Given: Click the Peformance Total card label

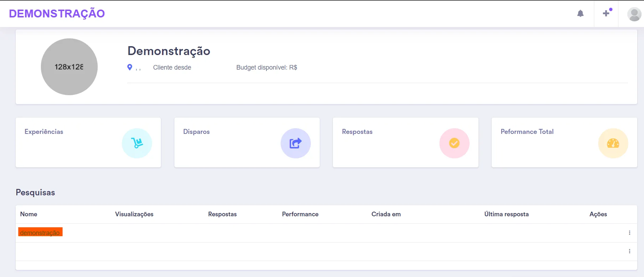Looking at the screenshot, I should click(x=527, y=132).
